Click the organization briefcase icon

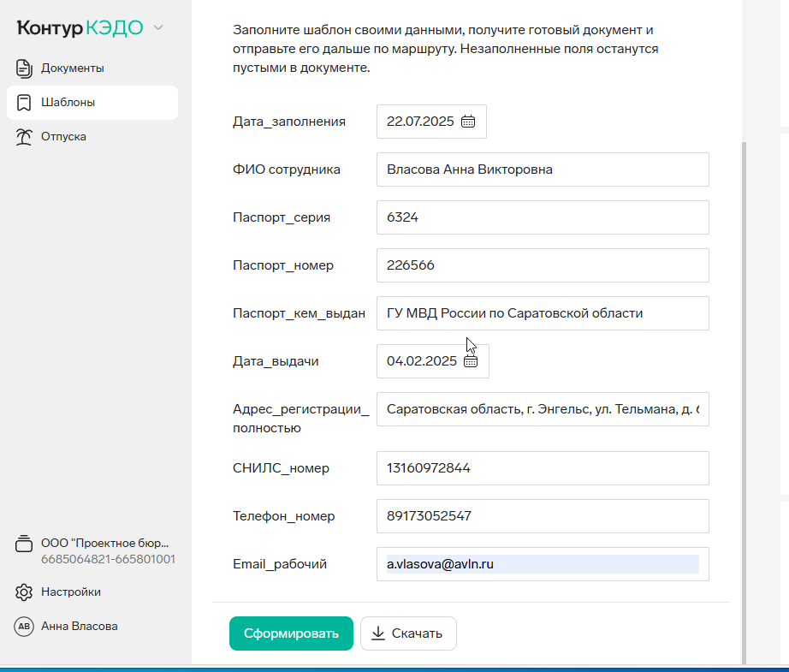(24, 544)
